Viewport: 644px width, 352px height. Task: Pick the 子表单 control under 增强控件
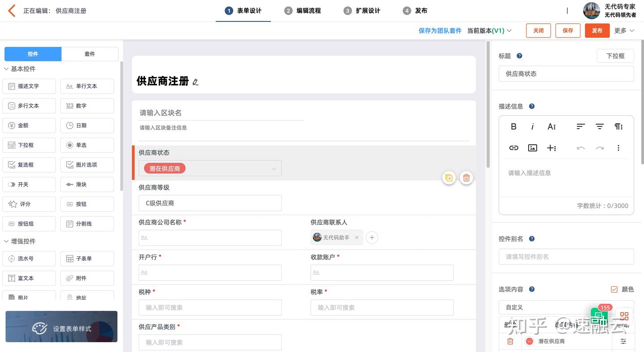(x=87, y=258)
